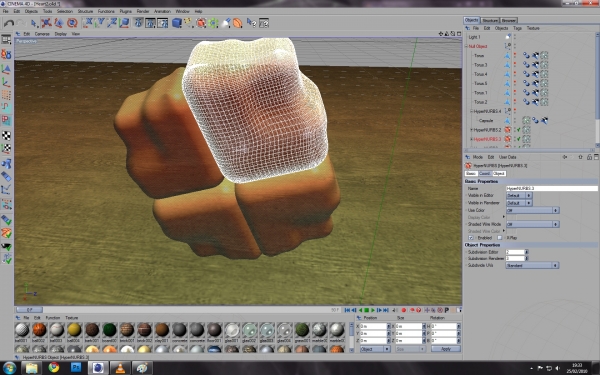
Task: Activate the Rotate tool
Action: pos(72,23)
